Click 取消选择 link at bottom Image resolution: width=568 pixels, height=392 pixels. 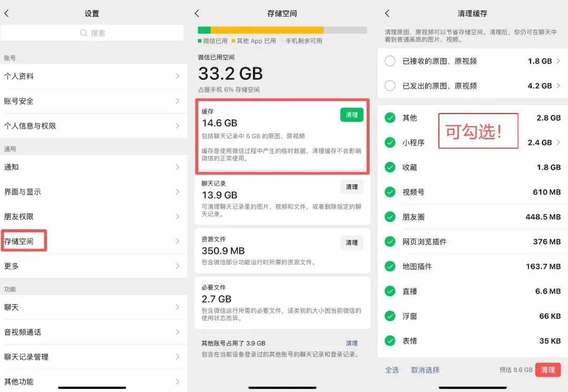425,370
